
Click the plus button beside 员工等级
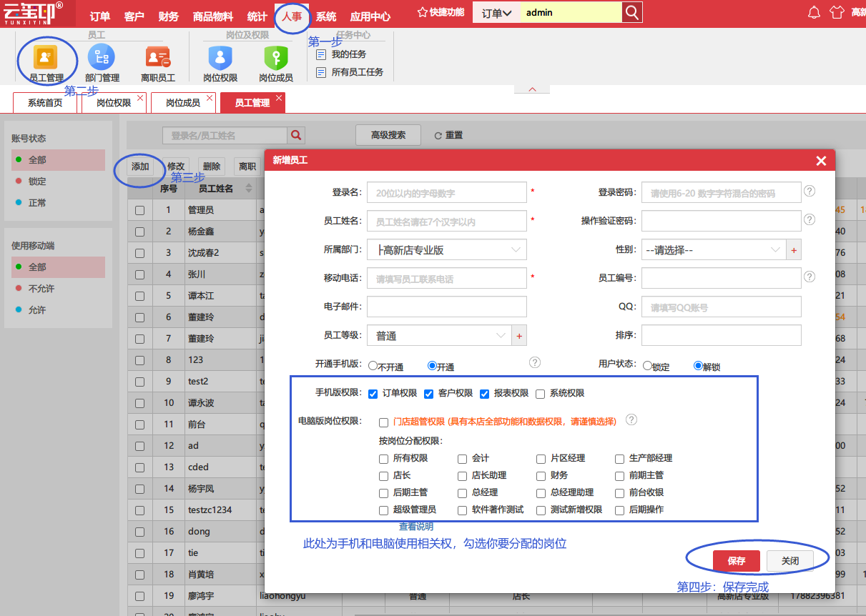point(520,335)
